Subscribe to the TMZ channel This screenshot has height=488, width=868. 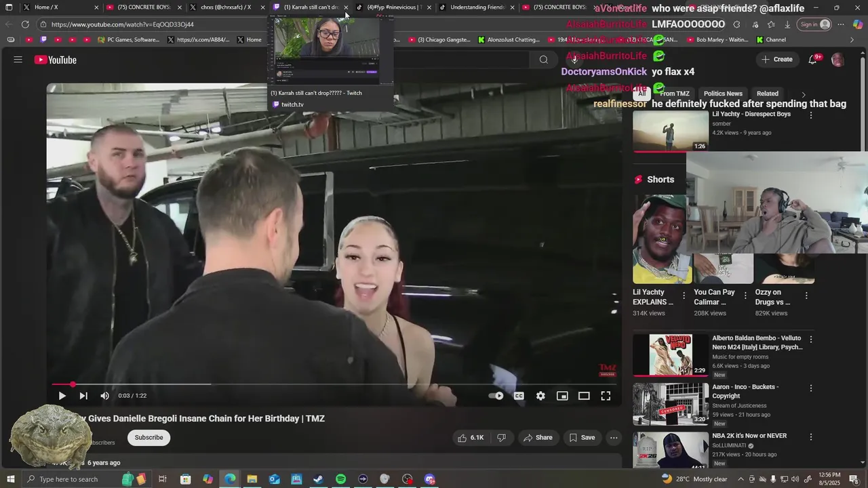pos(149,437)
